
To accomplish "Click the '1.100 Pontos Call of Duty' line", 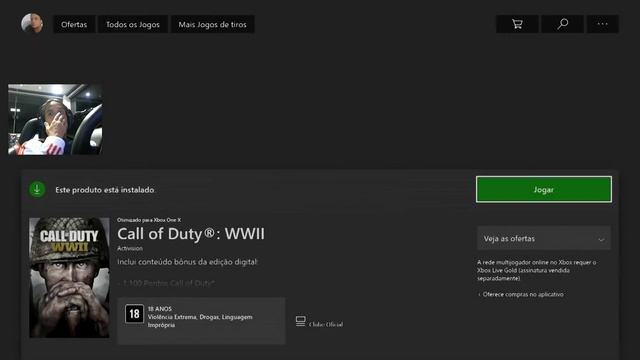I will click(x=166, y=283).
